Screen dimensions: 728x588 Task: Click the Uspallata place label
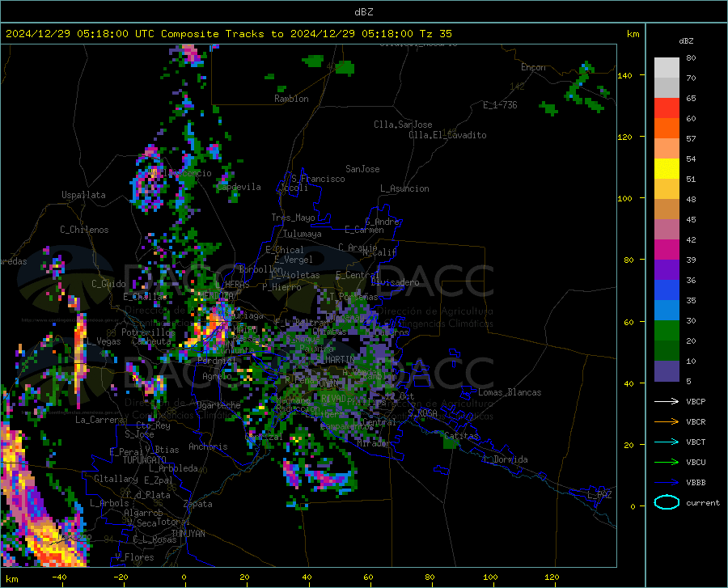(x=83, y=195)
